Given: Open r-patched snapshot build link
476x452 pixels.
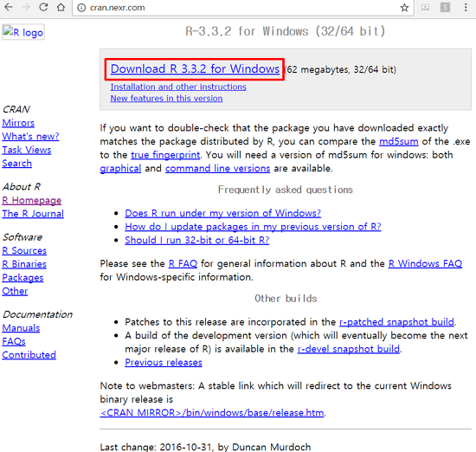Looking at the screenshot, I should tap(396, 322).
